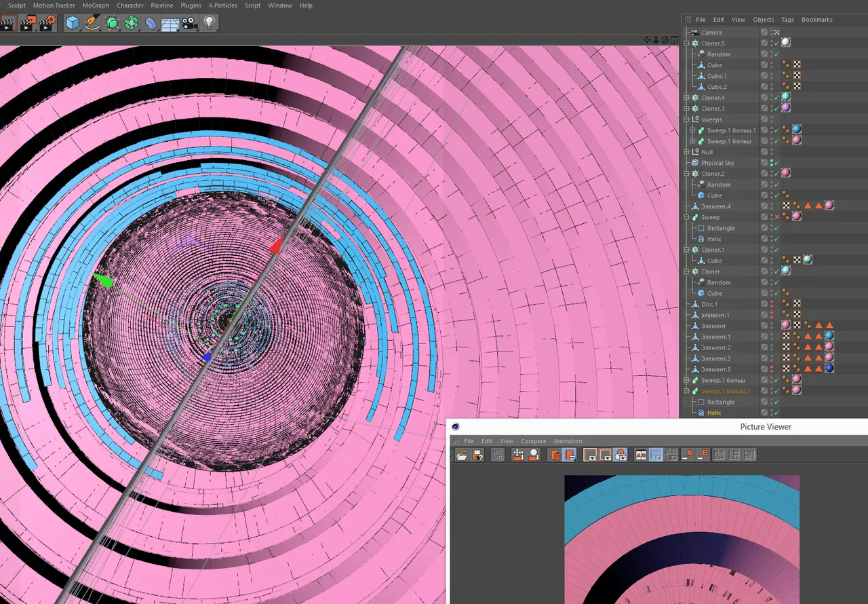Expand the Cloner.3 tree node
The height and width of the screenshot is (604, 868).
(686, 109)
